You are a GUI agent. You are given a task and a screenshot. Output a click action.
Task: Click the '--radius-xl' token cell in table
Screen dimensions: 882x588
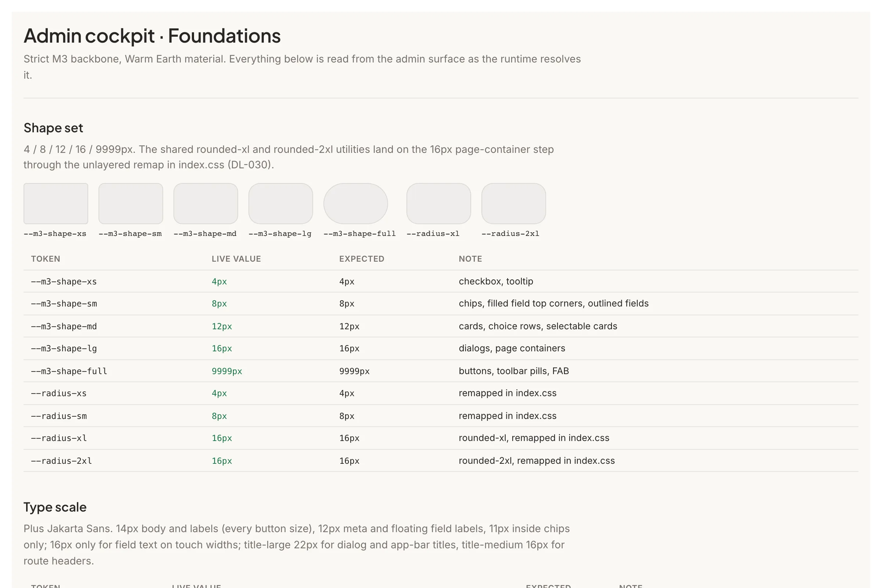click(x=59, y=438)
